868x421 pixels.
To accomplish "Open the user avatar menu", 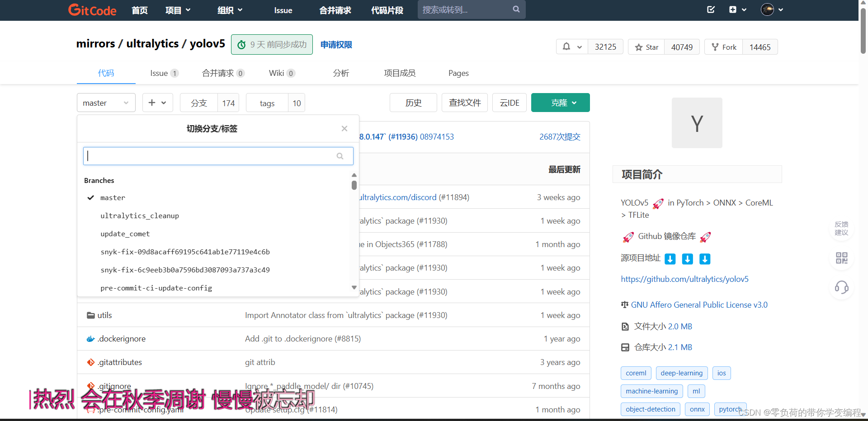I will pos(768,9).
